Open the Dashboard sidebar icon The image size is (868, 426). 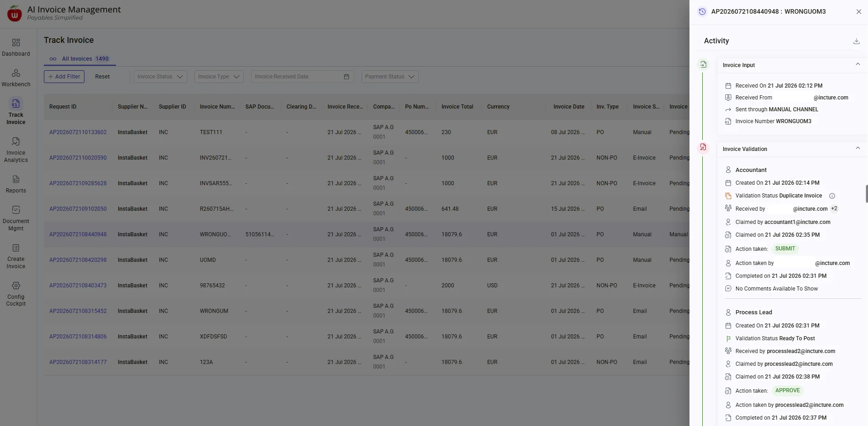(x=16, y=42)
